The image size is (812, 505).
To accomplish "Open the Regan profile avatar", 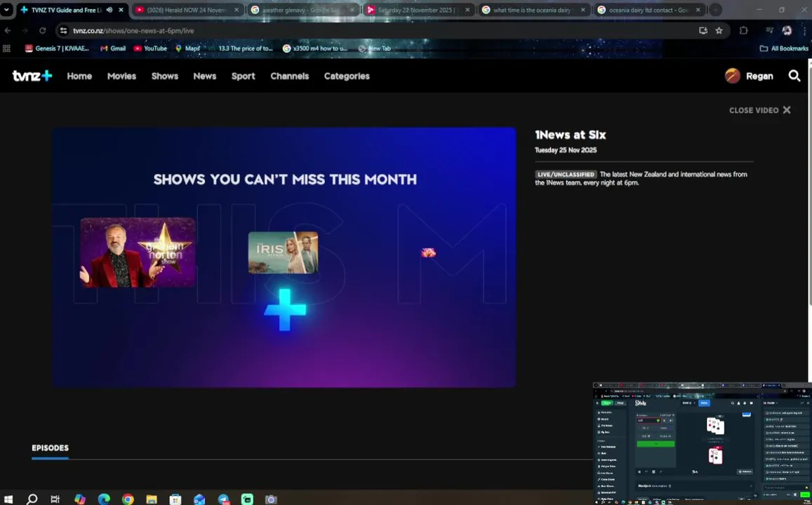I will (732, 76).
